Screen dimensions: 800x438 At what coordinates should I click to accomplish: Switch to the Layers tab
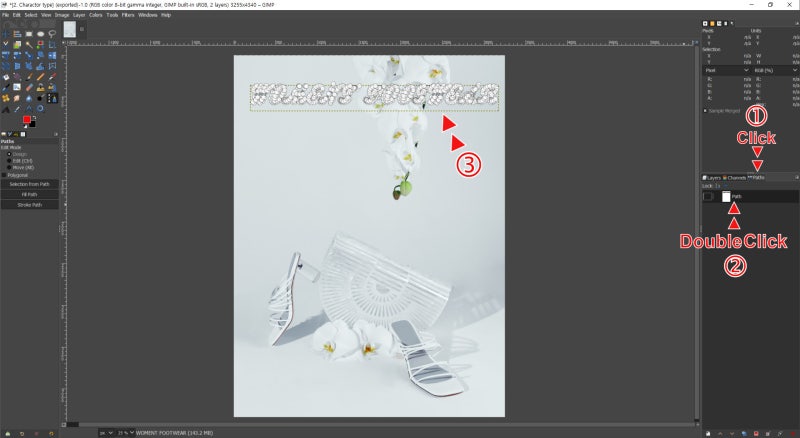(x=712, y=178)
